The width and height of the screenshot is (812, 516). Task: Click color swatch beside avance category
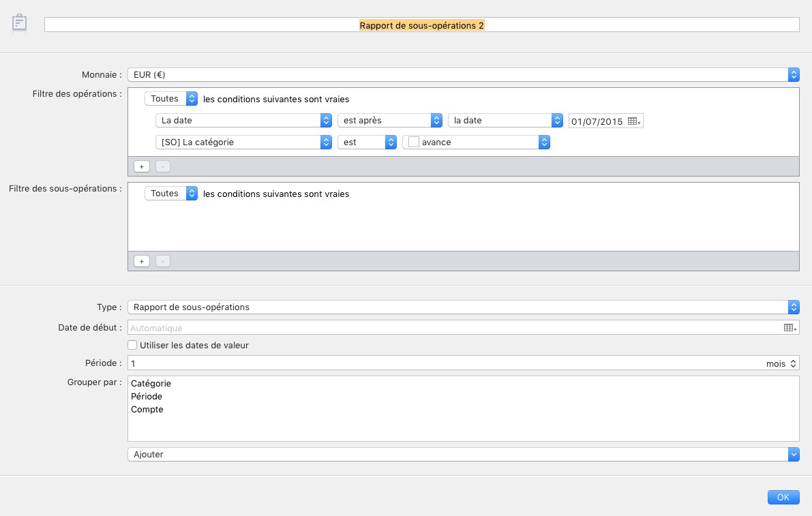(413, 142)
